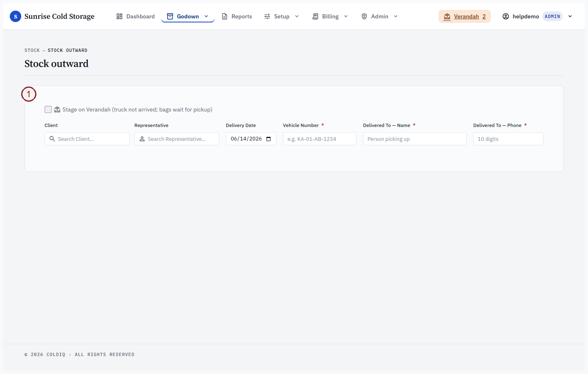Click the COLDIQ copyright footer text
The height and width of the screenshot is (374, 588).
point(79,354)
